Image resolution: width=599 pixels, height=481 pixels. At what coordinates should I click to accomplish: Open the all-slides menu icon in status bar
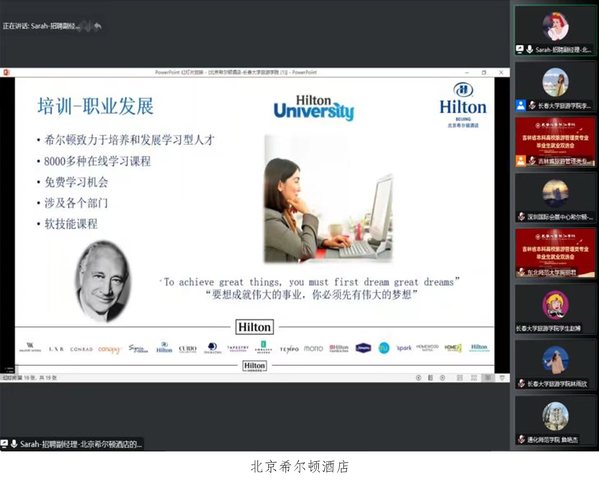coord(430,377)
